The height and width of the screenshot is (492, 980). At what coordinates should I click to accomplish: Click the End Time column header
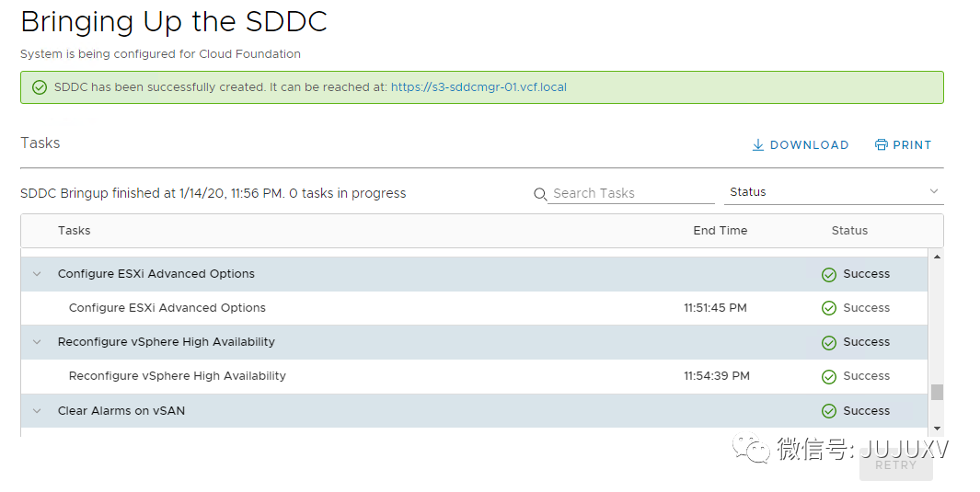[720, 231]
